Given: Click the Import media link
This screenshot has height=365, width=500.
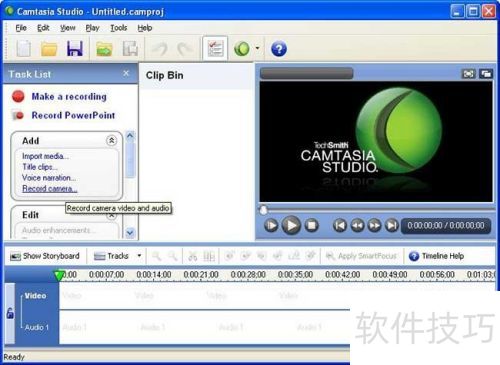Looking at the screenshot, I should [45, 156].
